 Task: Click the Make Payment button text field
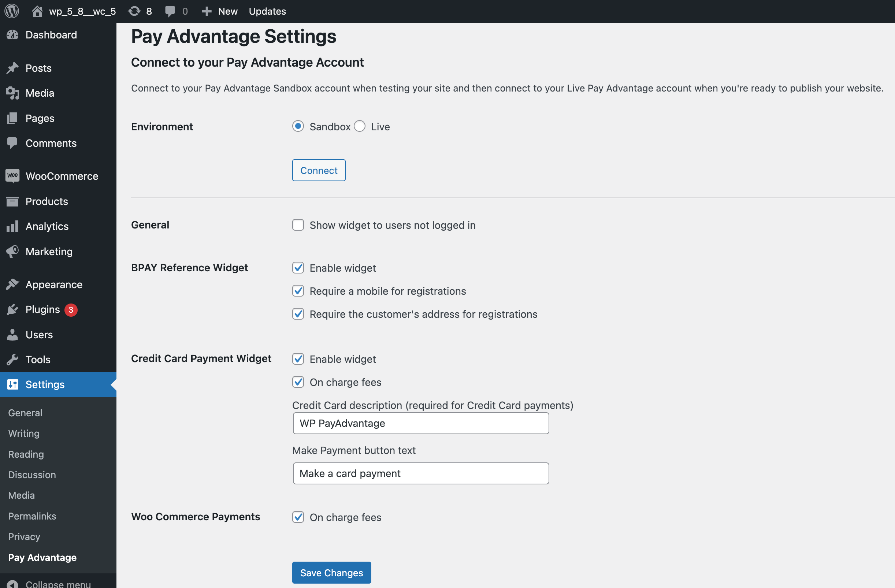tap(420, 473)
